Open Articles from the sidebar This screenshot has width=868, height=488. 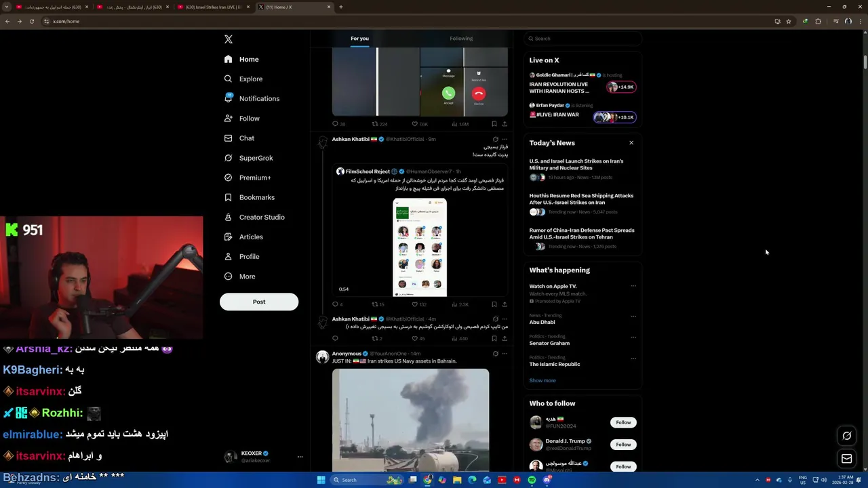243,237
